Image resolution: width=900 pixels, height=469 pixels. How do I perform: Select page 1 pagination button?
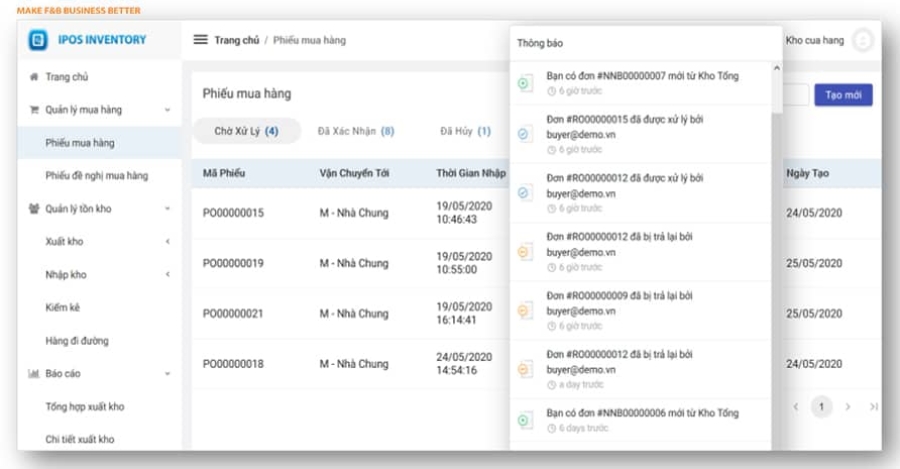click(x=821, y=406)
